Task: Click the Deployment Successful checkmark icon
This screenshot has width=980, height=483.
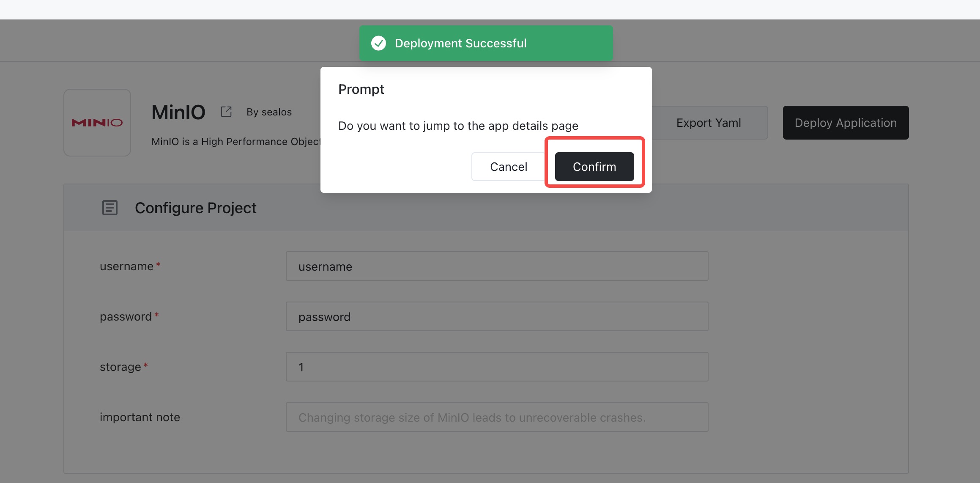Action: (378, 43)
